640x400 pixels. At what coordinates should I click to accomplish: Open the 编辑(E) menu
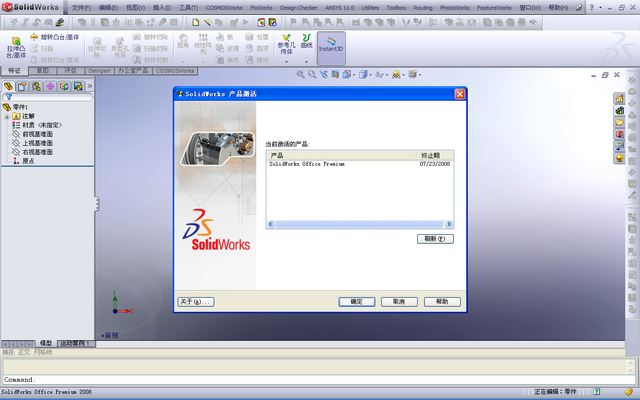pyautogui.click(x=108, y=8)
